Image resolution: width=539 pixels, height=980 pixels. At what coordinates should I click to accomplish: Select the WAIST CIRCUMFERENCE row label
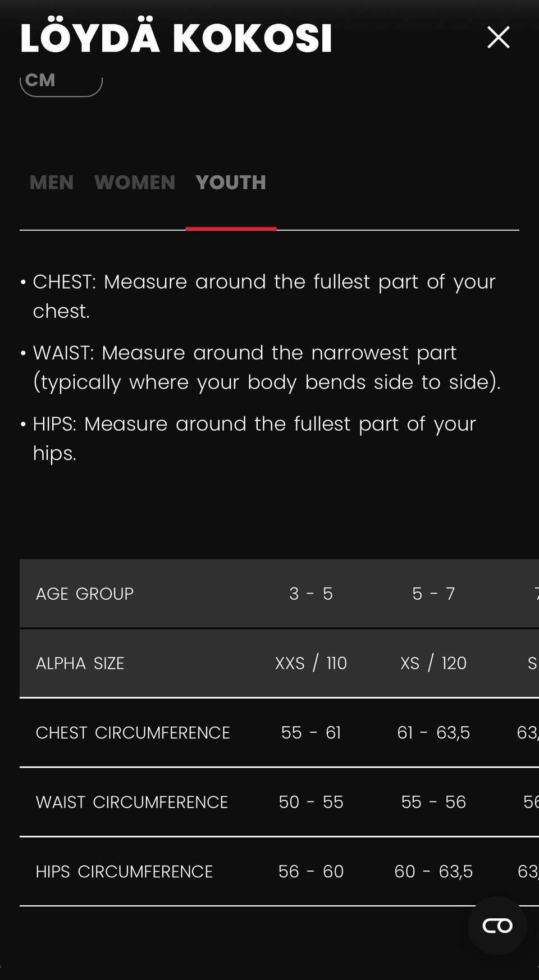pyautogui.click(x=132, y=802)
